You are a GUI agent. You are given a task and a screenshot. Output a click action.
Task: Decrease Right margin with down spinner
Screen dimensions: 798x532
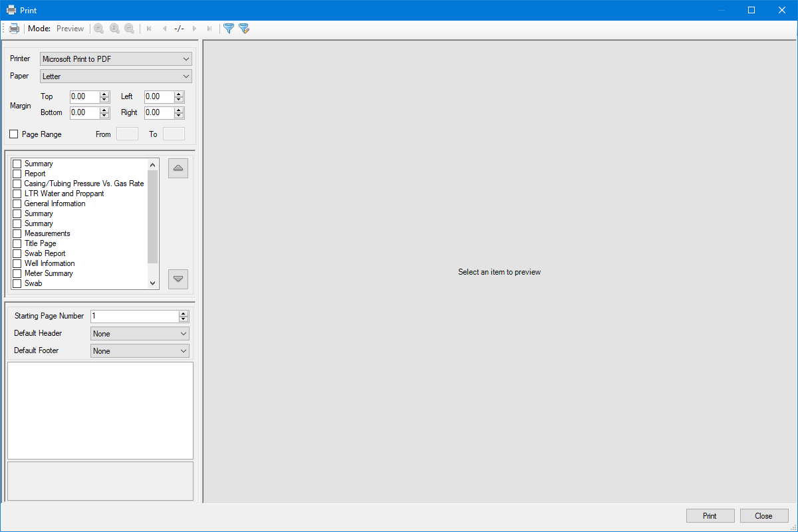tap(178, 116)
